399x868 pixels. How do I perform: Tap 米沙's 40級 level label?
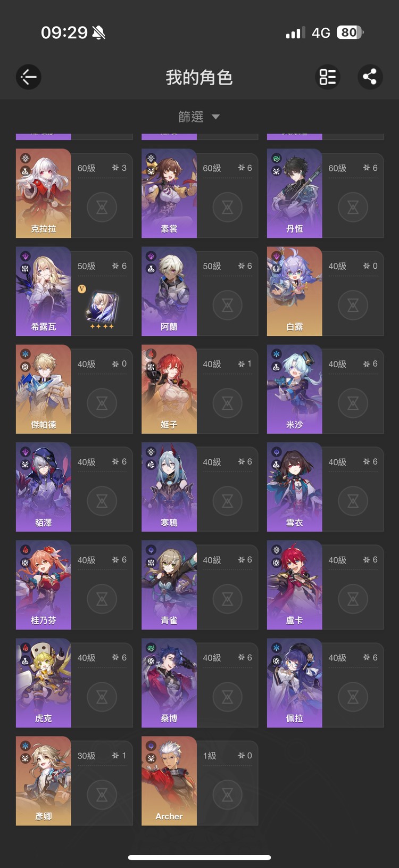click(x=337, y=364)
